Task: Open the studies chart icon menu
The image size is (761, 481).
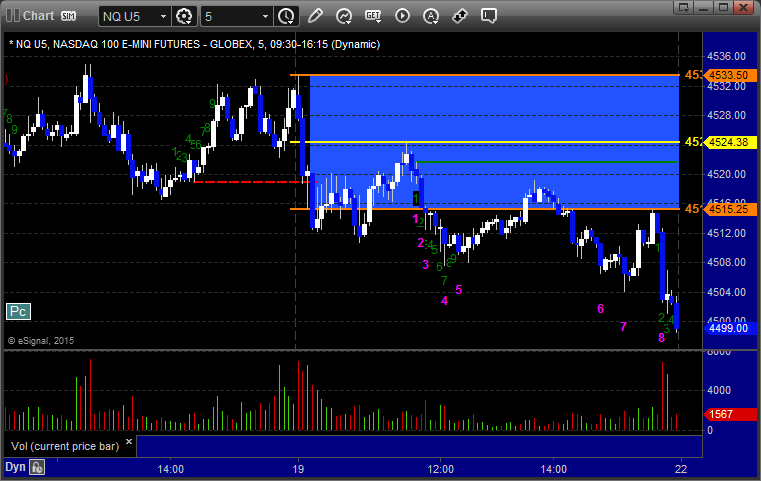Action: point(344,16)
